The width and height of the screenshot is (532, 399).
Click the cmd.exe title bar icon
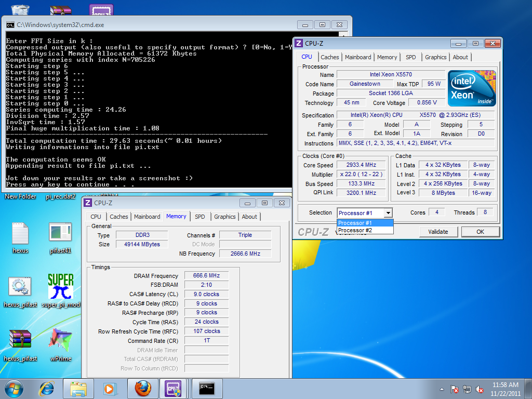pos(10,25)
